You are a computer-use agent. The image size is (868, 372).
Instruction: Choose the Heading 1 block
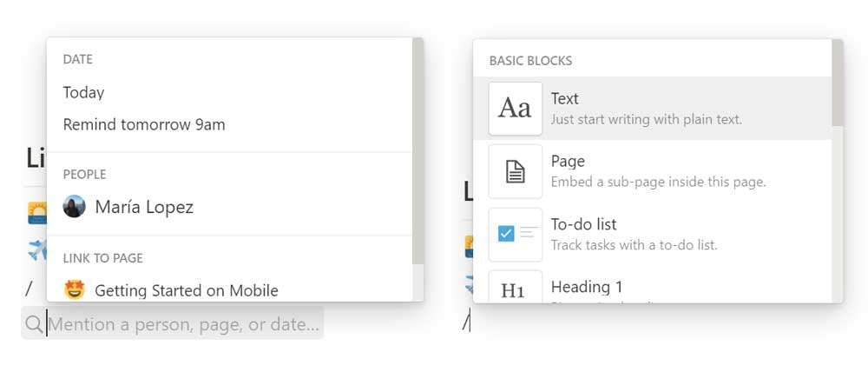tap(587, 287)
